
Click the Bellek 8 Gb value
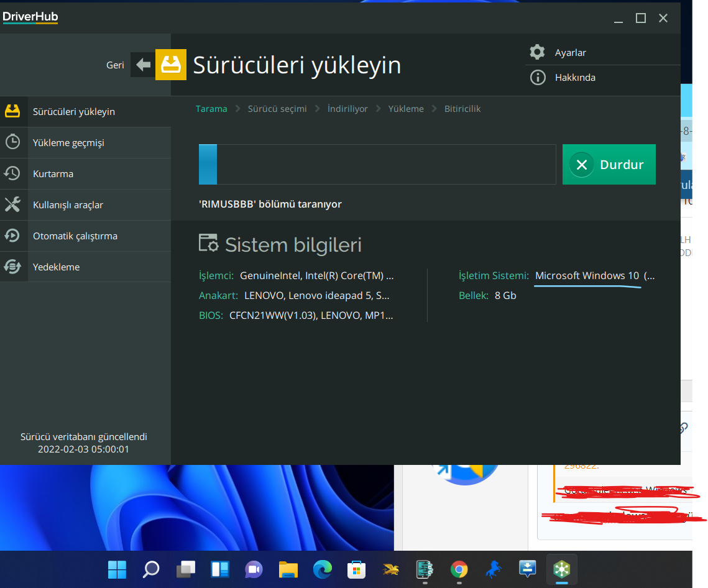tap(505, 295)
